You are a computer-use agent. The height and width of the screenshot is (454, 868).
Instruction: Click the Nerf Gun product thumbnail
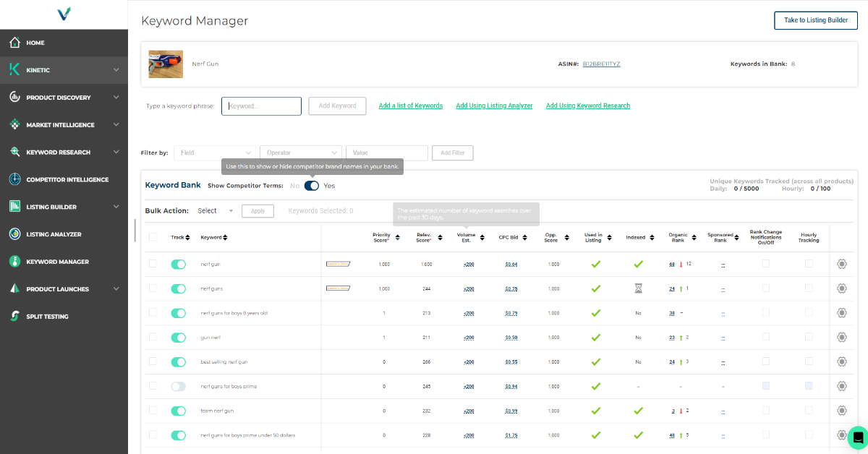(x=166, y=64)
